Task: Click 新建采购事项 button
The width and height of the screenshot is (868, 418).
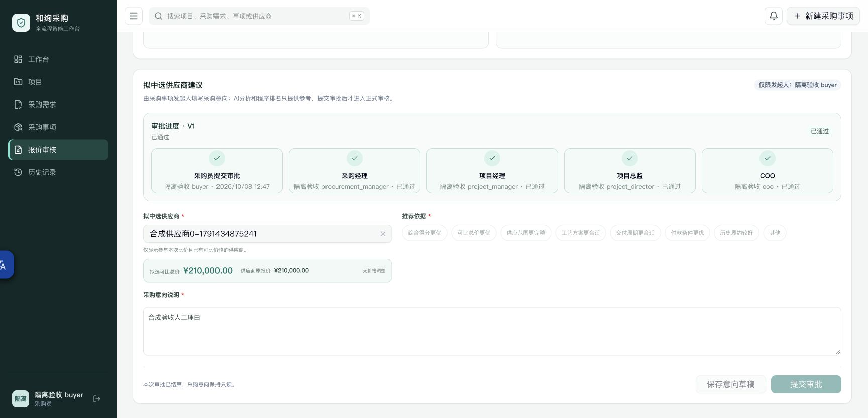Action: tap(823, 16)
